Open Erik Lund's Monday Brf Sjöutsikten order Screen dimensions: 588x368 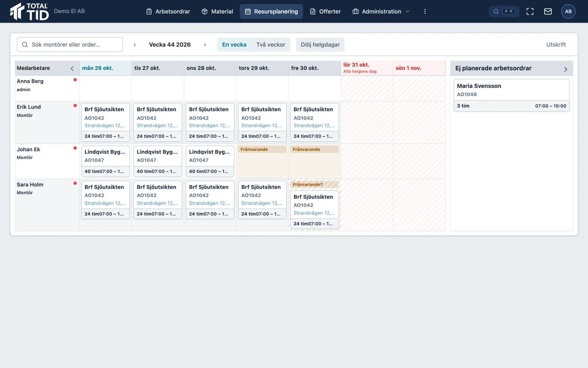105,123
